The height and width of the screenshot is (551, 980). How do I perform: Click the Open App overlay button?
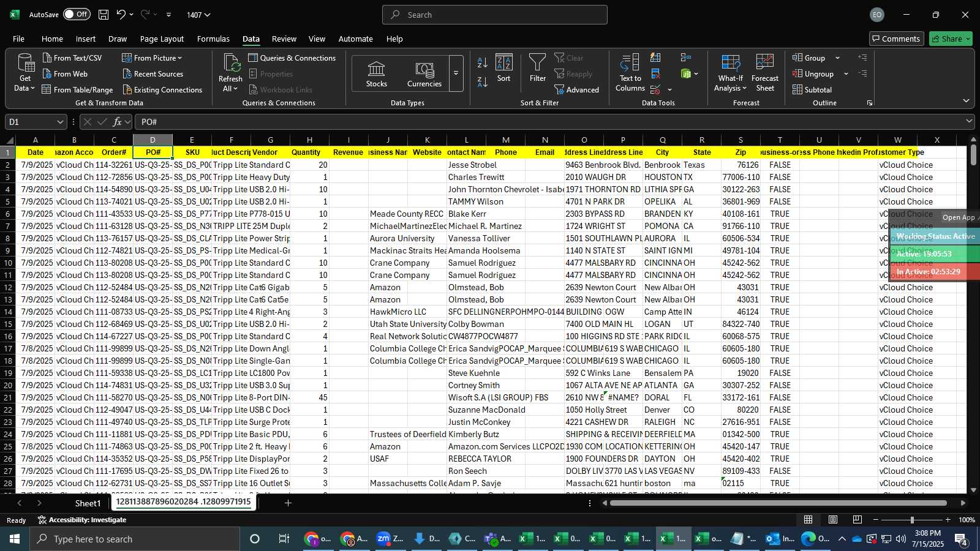click(959, 217)
